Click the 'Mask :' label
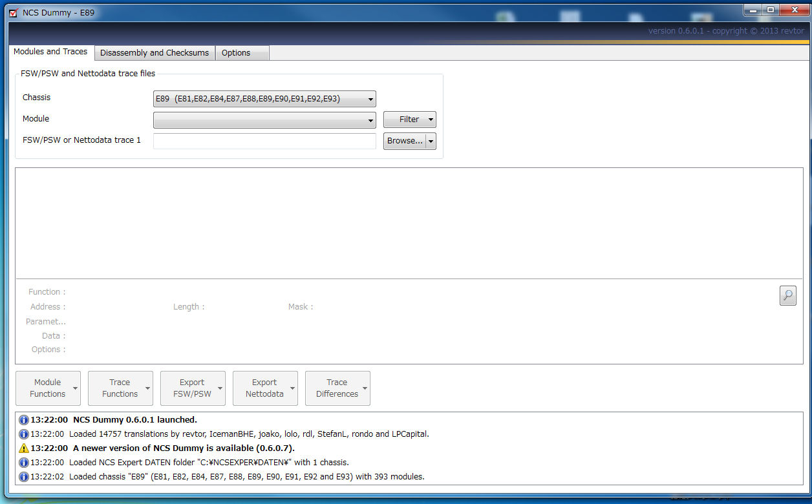812x504 pixels. (301, 307)
